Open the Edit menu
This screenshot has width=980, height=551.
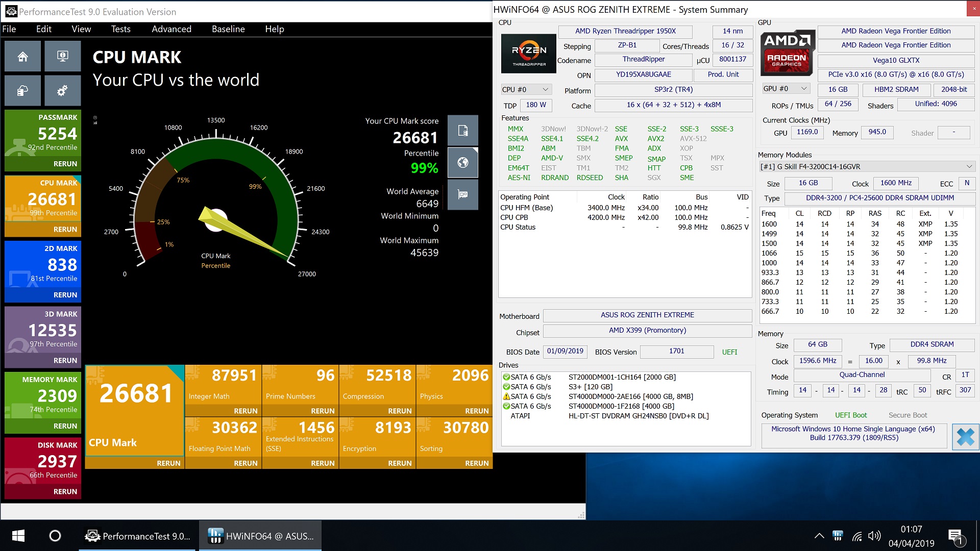pyautogui.click(x=44, y=29)
